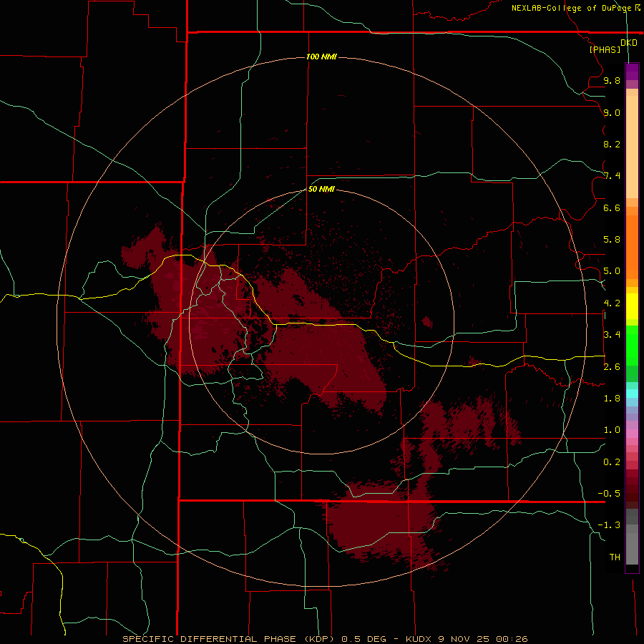Click the TH threshold label

click(x=615, y=557)
